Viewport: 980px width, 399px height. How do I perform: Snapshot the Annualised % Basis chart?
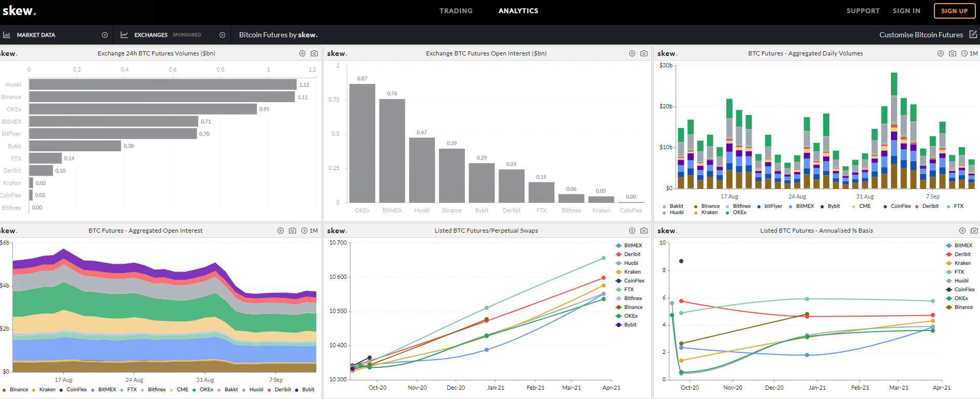pyautogui.click(x=974, y=231)
